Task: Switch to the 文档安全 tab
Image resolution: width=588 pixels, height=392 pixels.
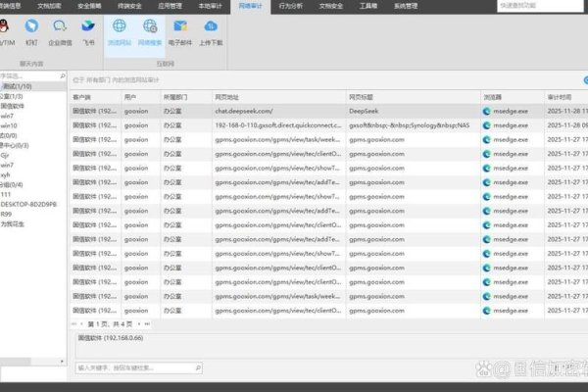Action: (331, 6)
